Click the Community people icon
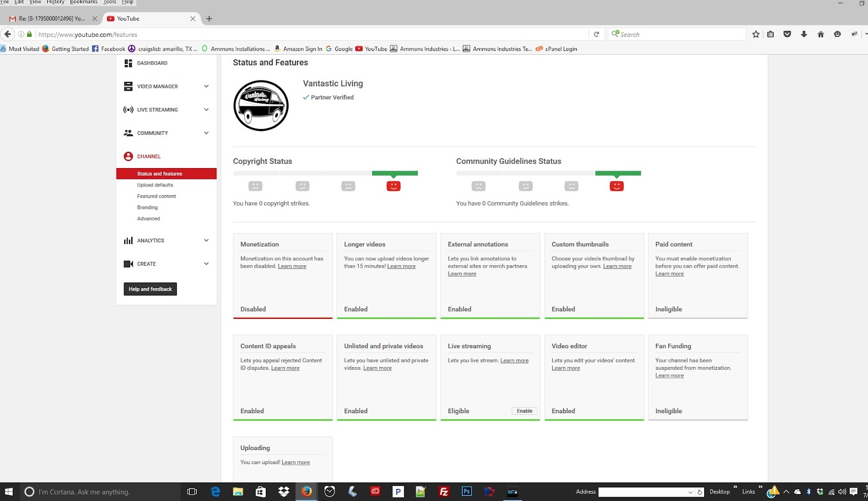The width and height of the screenshot is (868, 501). pyautogui.click(x=128, y=133)
